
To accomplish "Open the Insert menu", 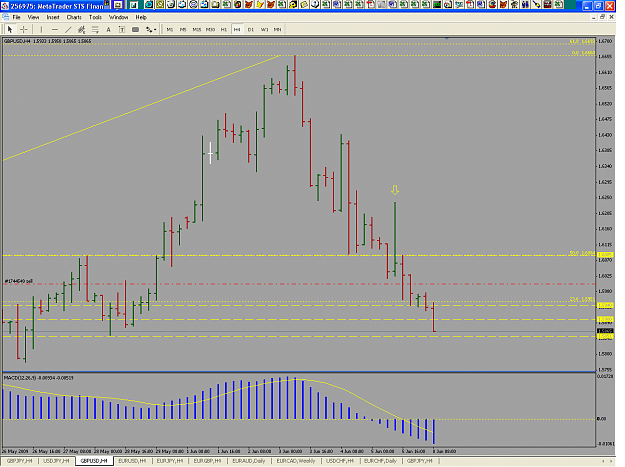I will (x=53, y=17).
